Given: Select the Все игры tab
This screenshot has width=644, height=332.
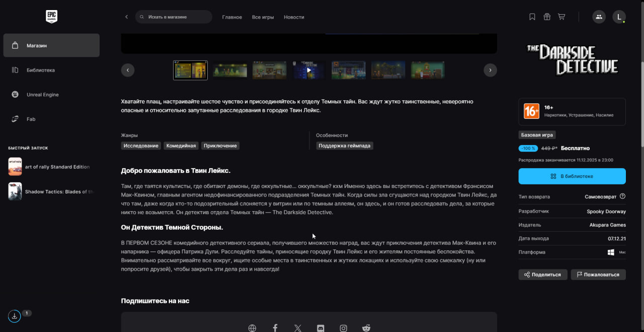Looking at the screenshot, I should 263,17.
